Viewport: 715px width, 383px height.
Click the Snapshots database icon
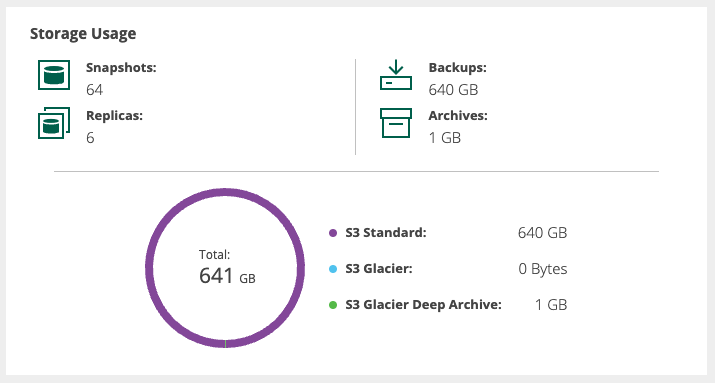54,75
